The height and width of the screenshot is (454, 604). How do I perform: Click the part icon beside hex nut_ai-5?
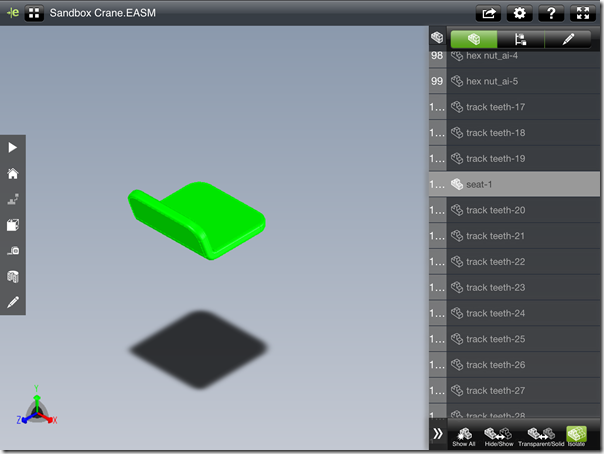tap(457, 81)
